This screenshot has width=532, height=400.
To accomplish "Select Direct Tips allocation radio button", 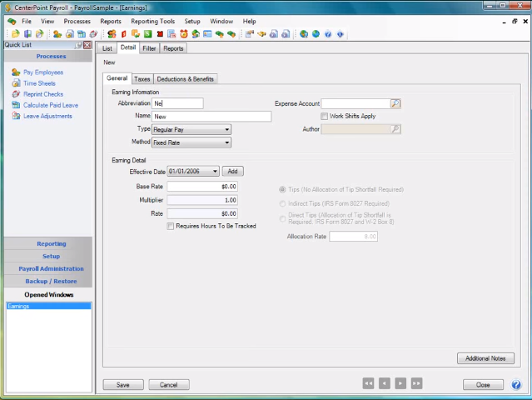I will coord(282,218).
